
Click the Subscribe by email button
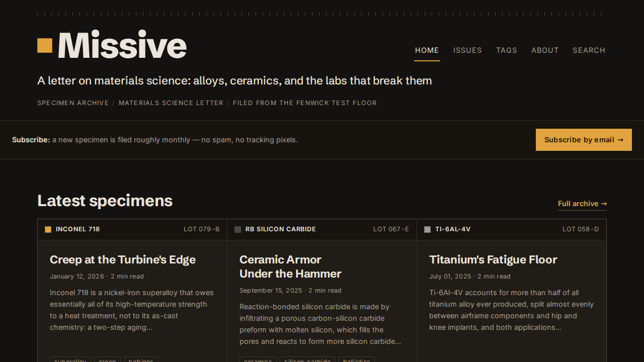584,140
